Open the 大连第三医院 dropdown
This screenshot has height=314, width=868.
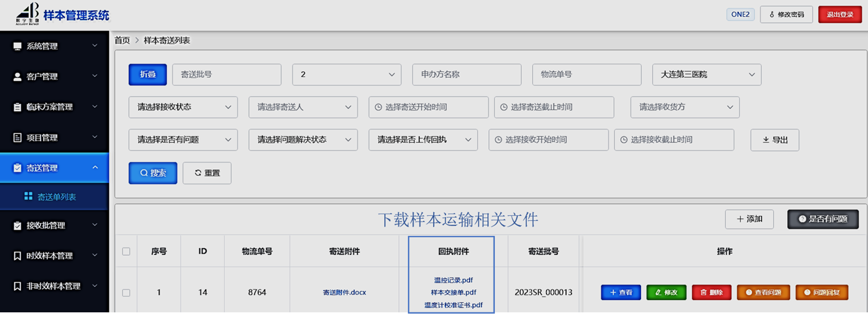pyautogui.click(x=706, y=74)
